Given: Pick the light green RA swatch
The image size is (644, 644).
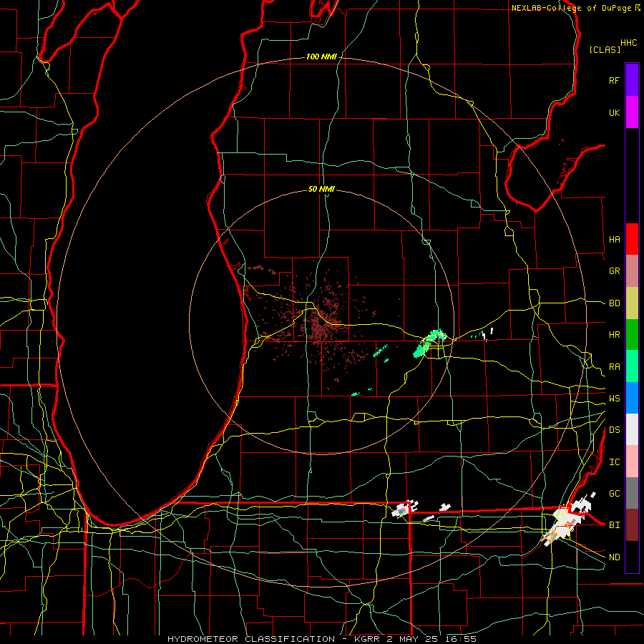Looking at the screenshot, I should [632, 366].
